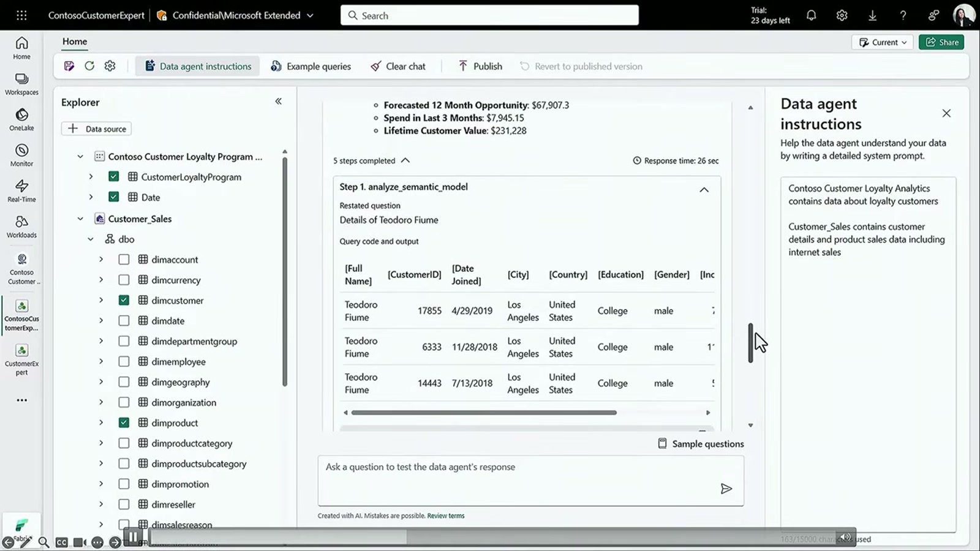Open the settings gear in top bar
This screenshot has width=980, height=551.
click(842, 15)
